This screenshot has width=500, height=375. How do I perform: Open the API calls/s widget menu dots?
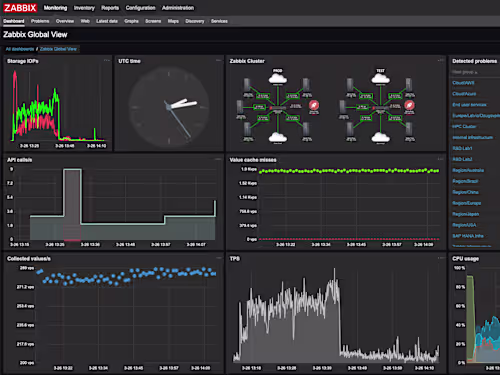(219, 159)
